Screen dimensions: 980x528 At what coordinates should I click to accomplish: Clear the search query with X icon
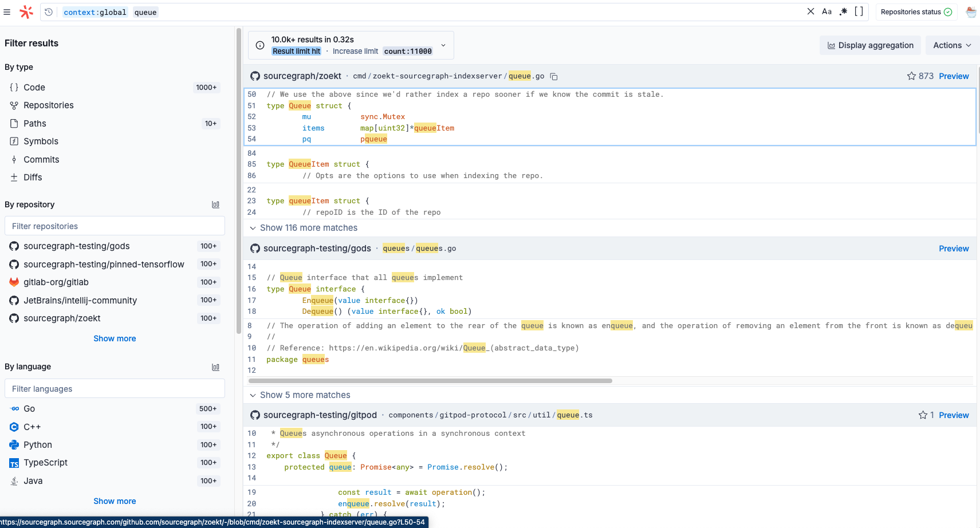click(x=810, y=11)
